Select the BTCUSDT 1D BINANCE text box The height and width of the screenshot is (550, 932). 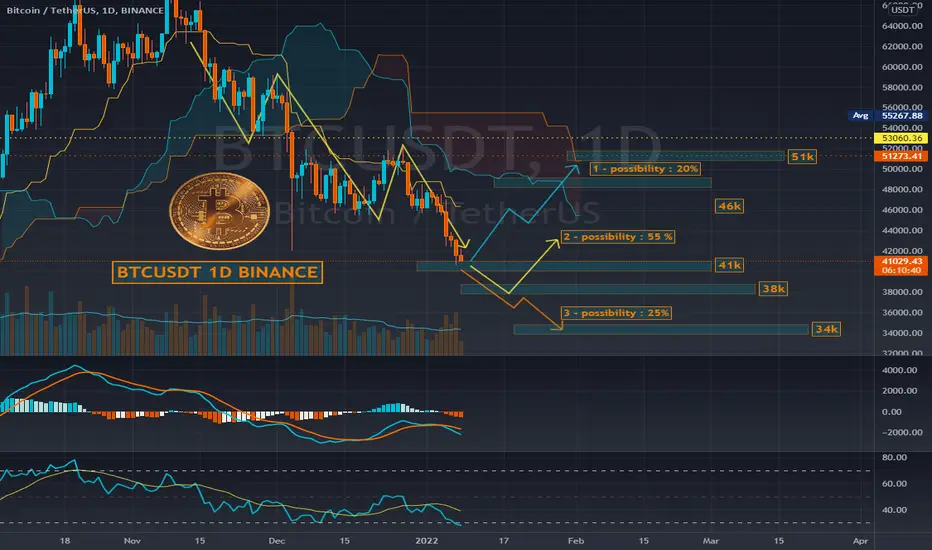[x=217, y=272]
